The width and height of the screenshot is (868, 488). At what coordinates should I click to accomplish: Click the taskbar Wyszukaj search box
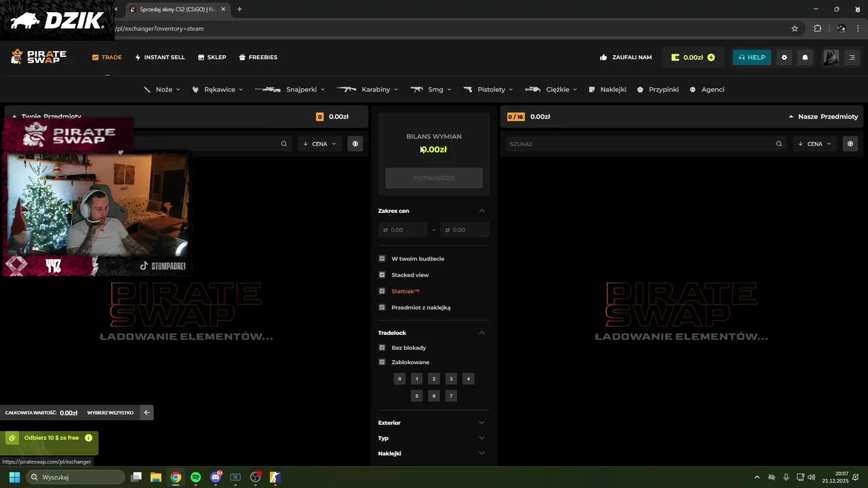pos(76,477)
